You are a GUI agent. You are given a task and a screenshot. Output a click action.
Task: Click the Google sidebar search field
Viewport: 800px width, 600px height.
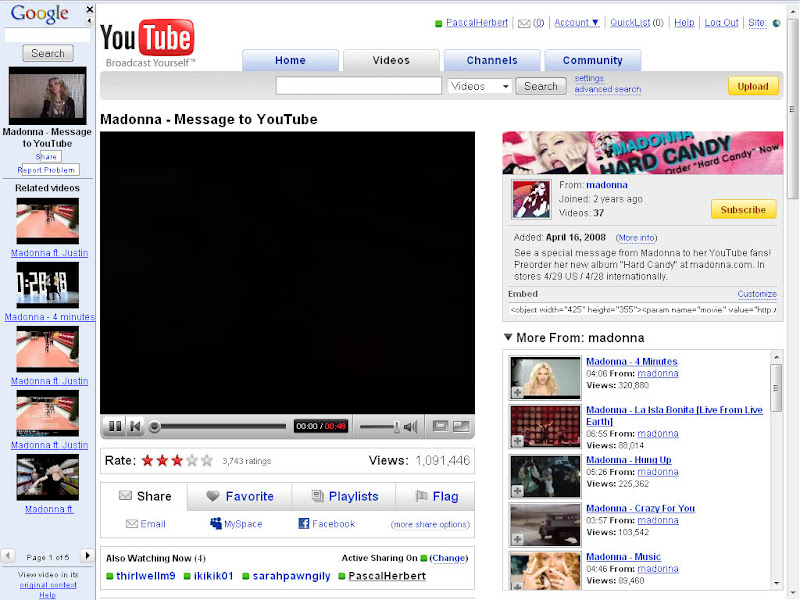(47, 35)
